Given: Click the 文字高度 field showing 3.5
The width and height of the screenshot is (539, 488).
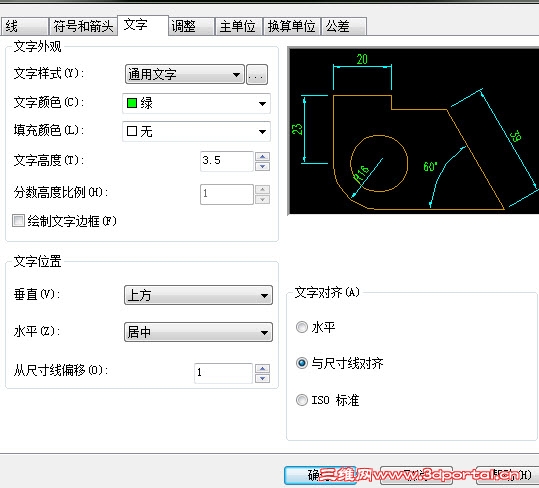Looking at the screenshot, I should pos(227,161).
